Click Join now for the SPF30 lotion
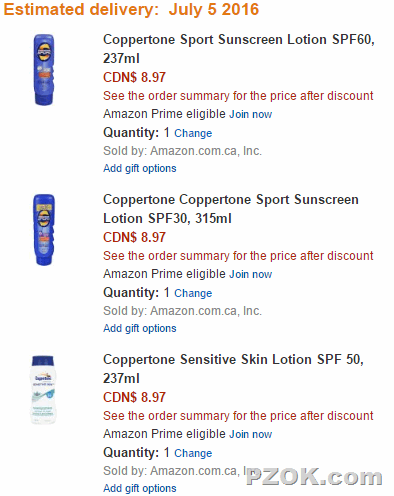Screen dimensions: 394x496 point(251,274)
